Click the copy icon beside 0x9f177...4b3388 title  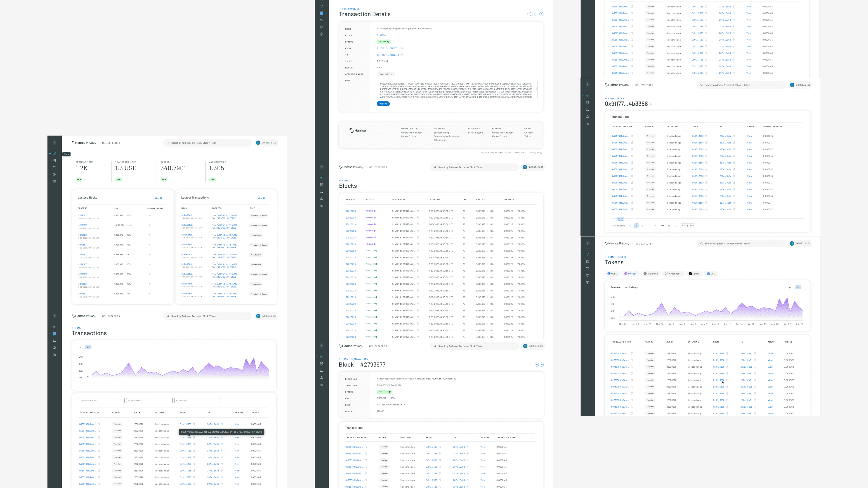tap(651, 104)
